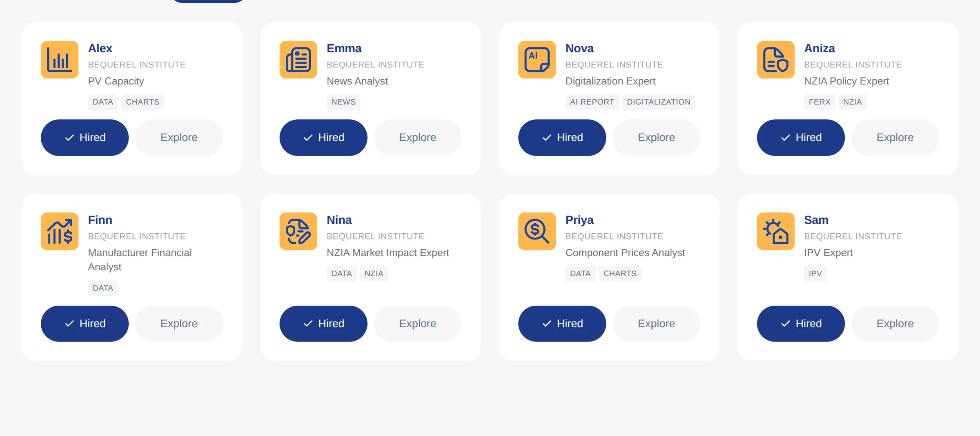Screen dimensions: 980x436
Task: Explore Aniza the NZIA Policy Expert
Action: pos(895,137)
